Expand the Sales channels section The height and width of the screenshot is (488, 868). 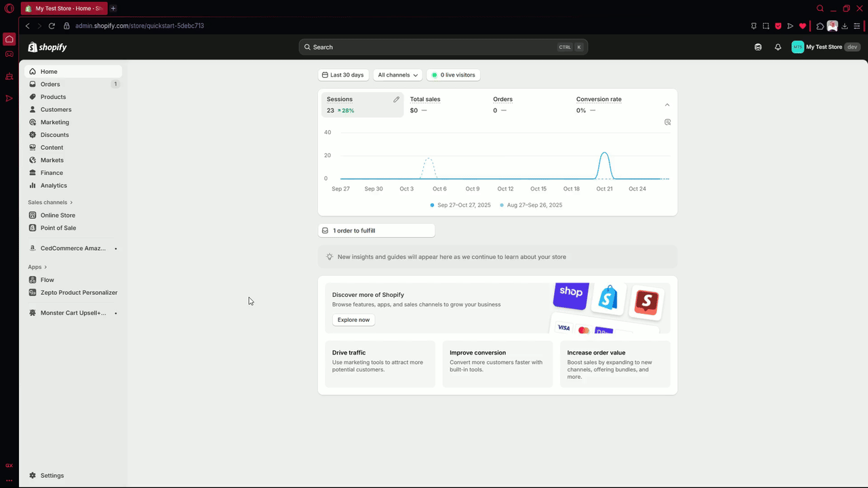pyautogui.click(x=50, y=202)
